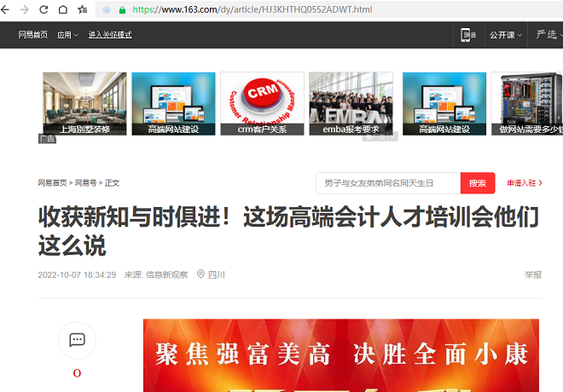Expand the 公开课 dropdown
563x392 pixels.
tap(506, 35)
